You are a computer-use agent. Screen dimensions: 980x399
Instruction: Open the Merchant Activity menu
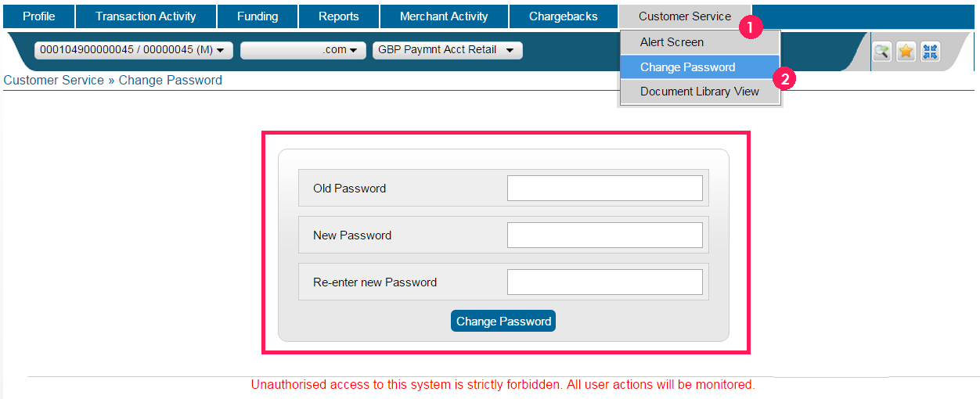[x=444, y=16]
